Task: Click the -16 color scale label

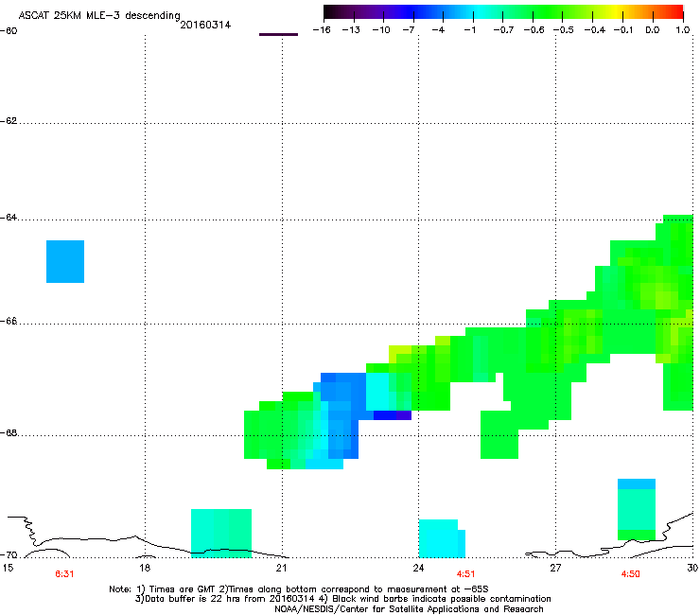Action: point(322,30)
